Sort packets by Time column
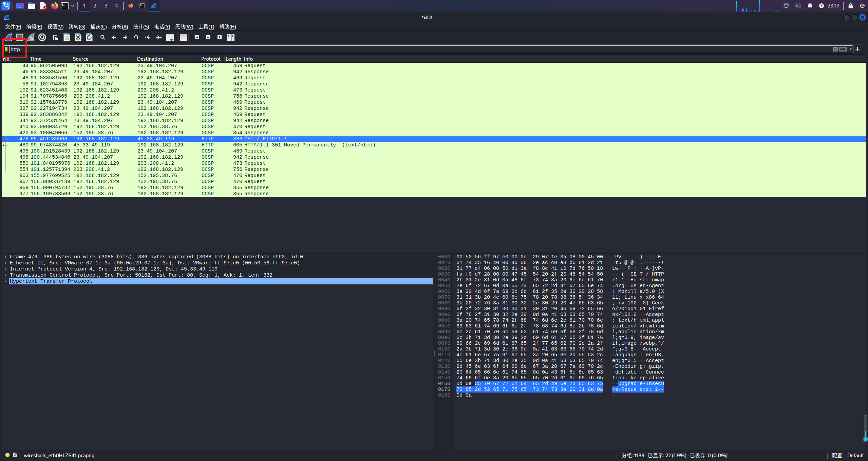This screenshot has height=461, width=868. pyautogui.click(x=50, y=59)
